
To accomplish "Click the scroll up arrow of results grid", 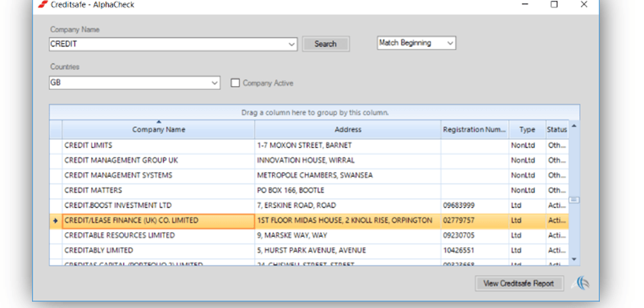I will pos(574,126).
